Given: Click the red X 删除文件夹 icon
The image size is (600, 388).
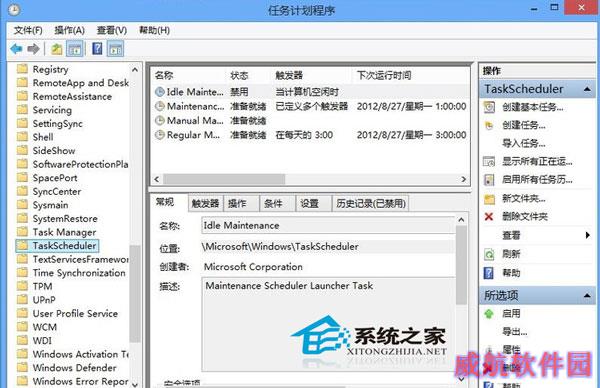Looking at the screenshot, I should tap(489, 217).
